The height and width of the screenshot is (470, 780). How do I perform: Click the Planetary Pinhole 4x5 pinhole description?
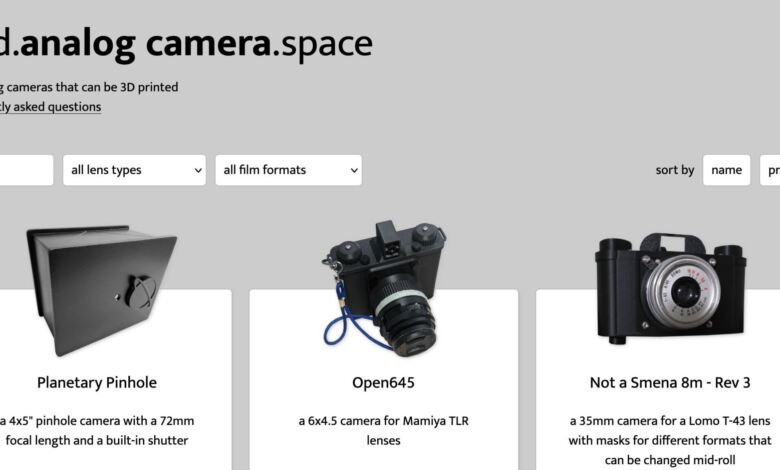coord(97,431)
